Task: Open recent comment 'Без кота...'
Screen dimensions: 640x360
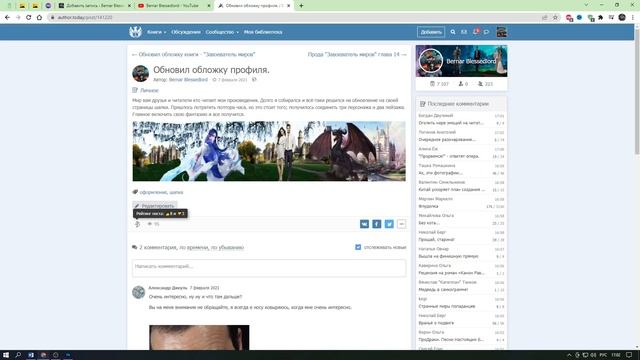Action: 429,223
